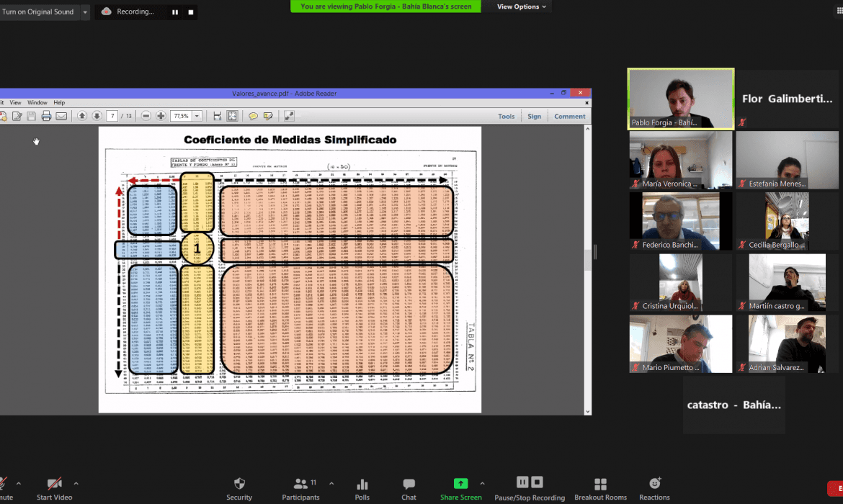This screenshot has height=504, width=843.
Task: Click the zoom-in plus button in Reader
Action: [161, 116]
